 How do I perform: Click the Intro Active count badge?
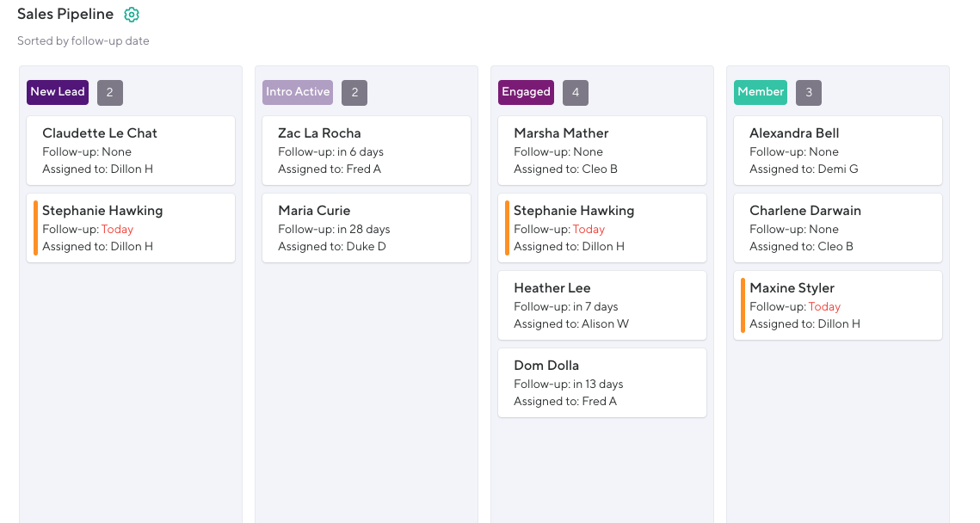pos(354,93)
